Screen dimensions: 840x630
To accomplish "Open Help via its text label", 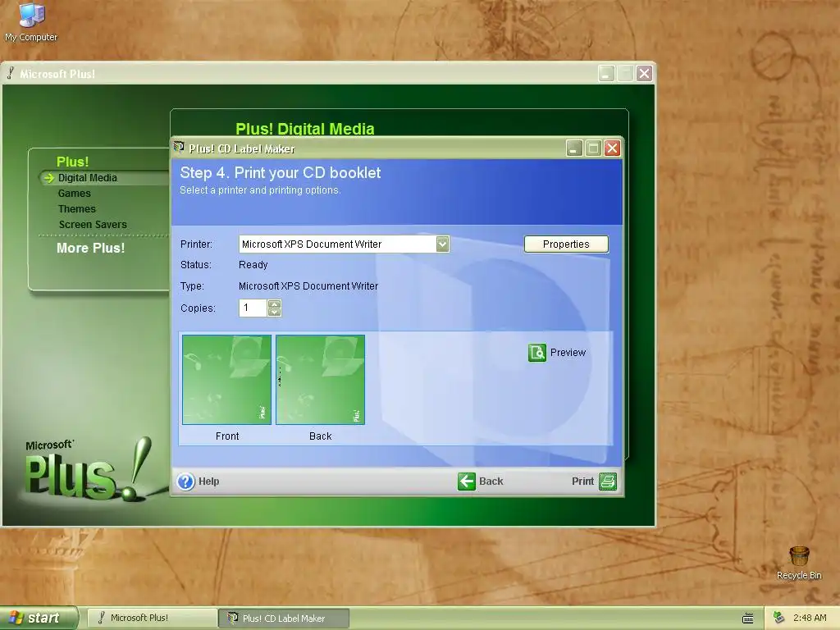I will coord(209,482).
